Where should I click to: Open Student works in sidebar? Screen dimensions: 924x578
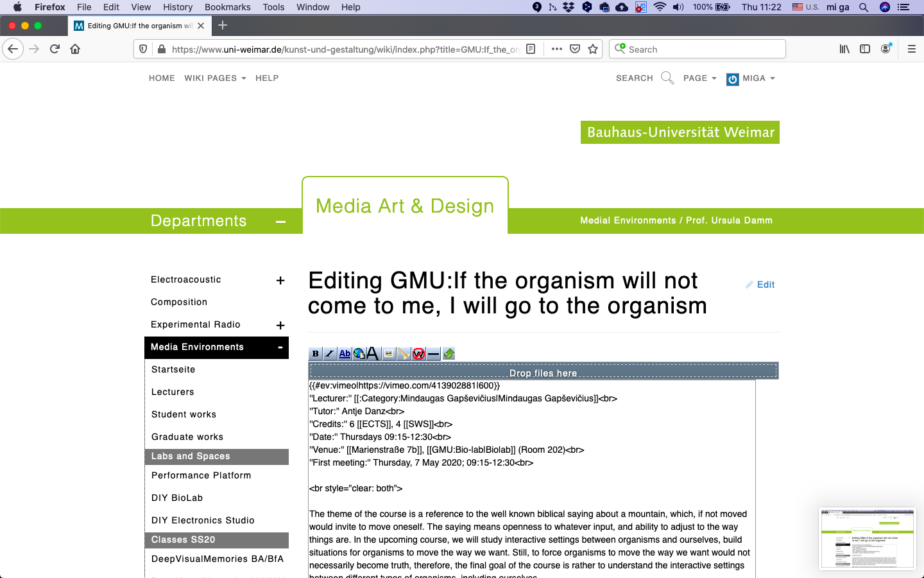(x=184, y=415)
